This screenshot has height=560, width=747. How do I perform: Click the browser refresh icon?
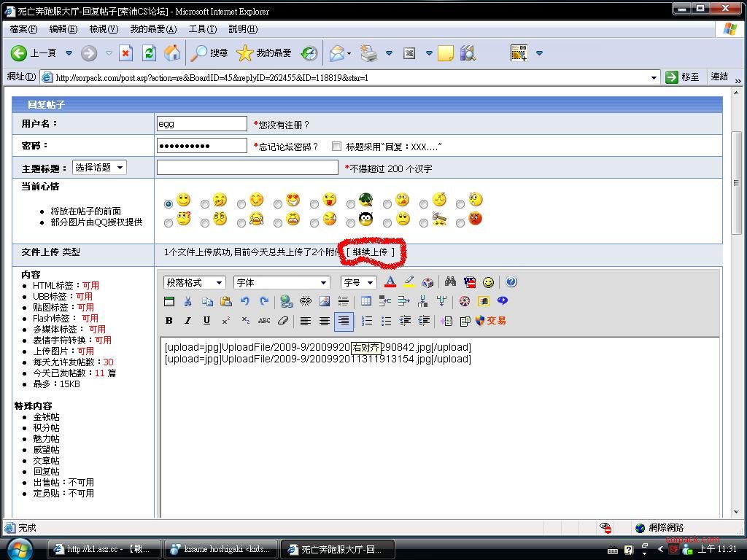click(x=150, y=52)
